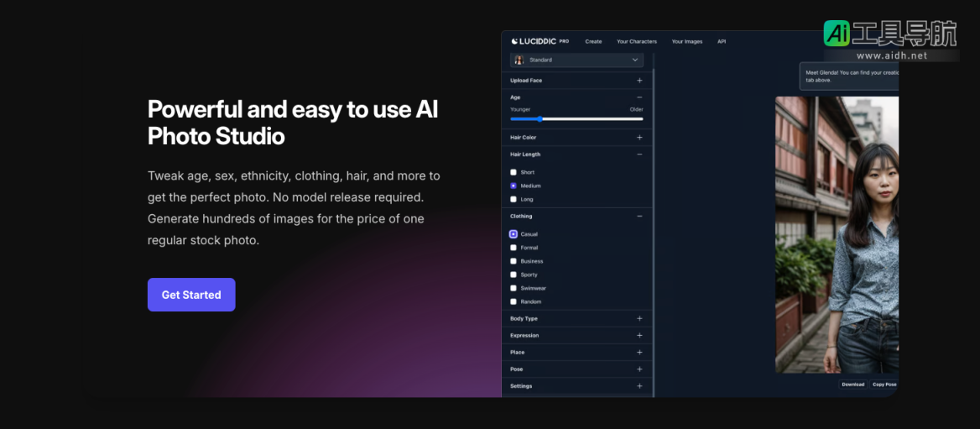Tick the Swimwear clothing option

513,288
